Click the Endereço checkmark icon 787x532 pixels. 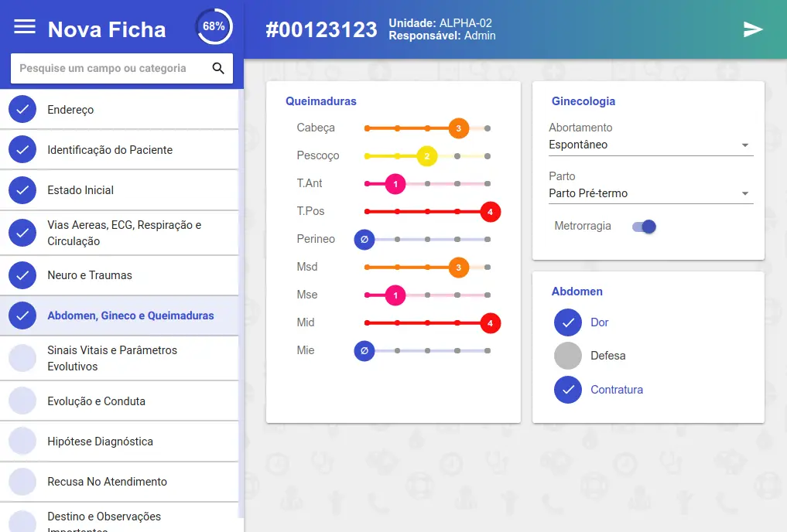coord(22,110)
